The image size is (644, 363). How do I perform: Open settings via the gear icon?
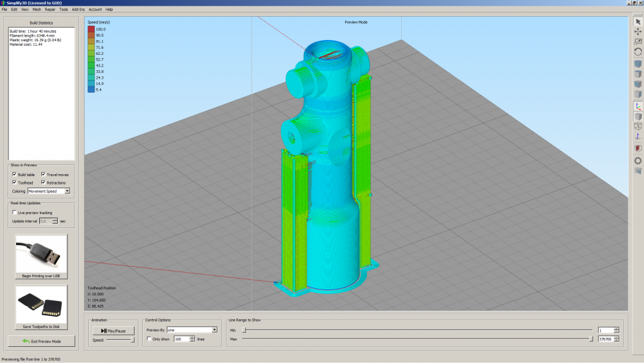click(638, 161)
